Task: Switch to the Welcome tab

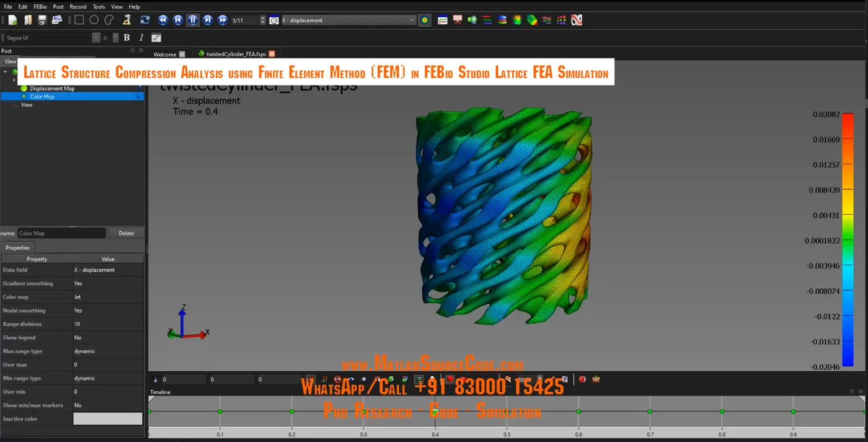Action: [165, 55]
